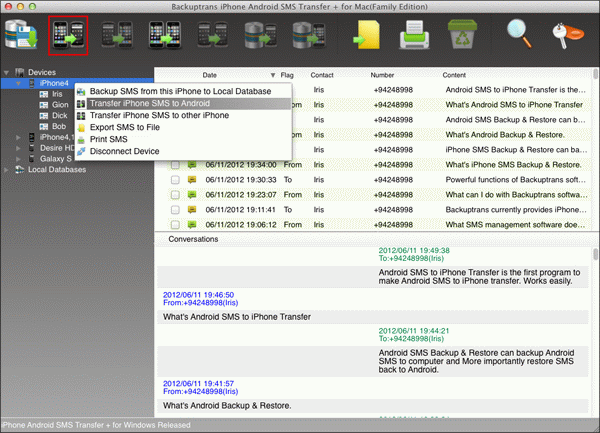Image resolution: width=600 pixels, height=433 pixels.
Task: Collapse the Devices tree node
Action: click(7, 72)
